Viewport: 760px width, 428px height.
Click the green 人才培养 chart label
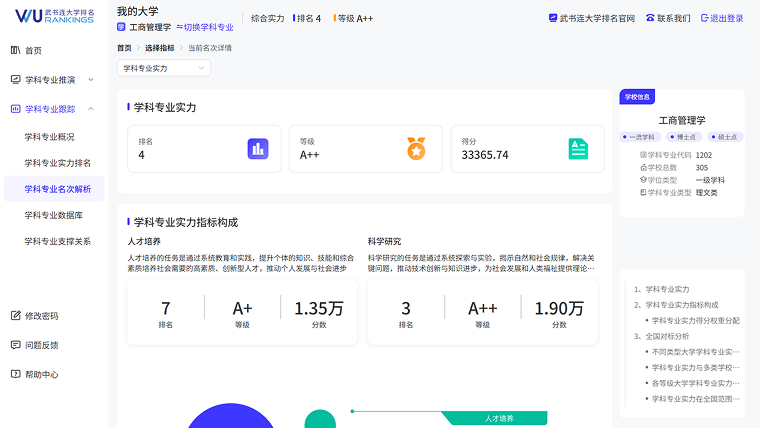[x=499, y=418]
